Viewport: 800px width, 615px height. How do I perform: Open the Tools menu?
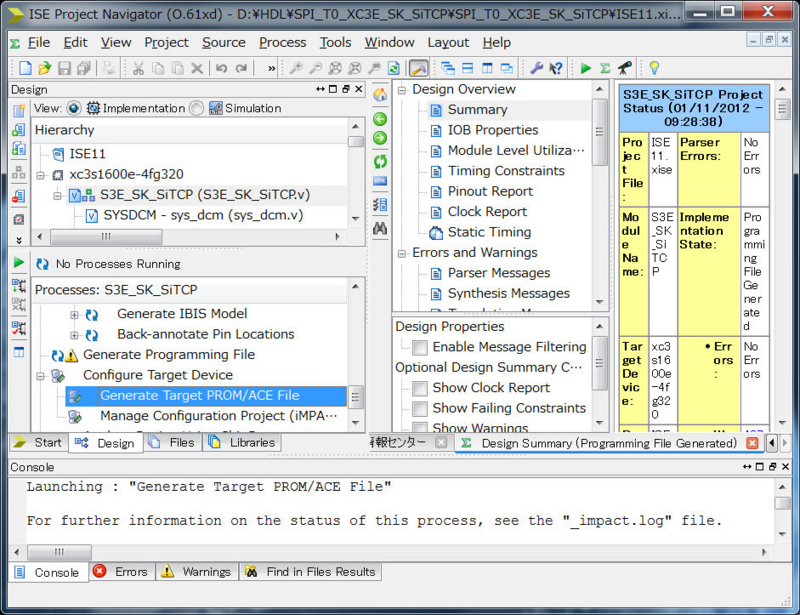point(335,42)
